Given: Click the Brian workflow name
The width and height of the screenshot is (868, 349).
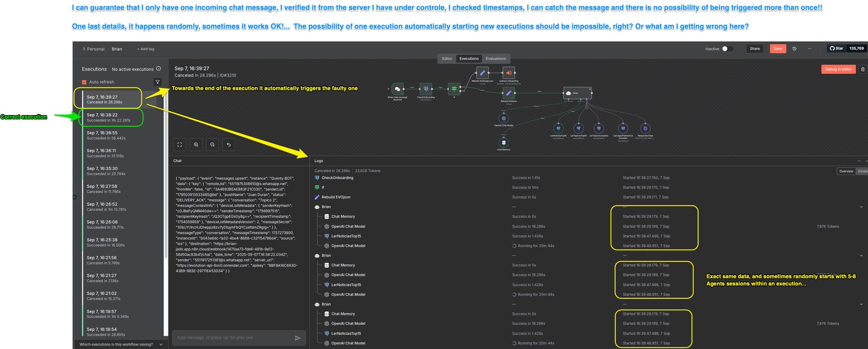Looking at the screenshot, I should pos(117,49).
